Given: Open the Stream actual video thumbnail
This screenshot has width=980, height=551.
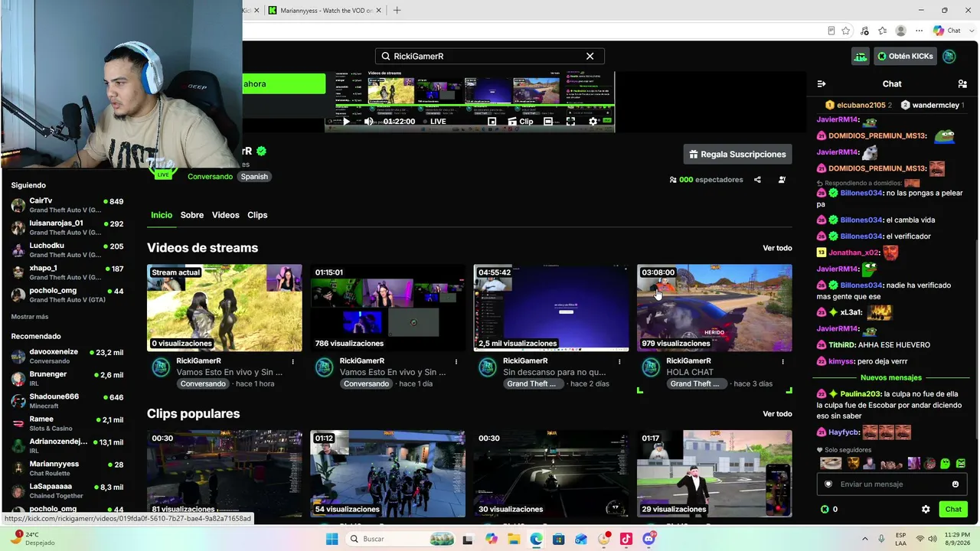Looking at the screenshot, I should [x=224, y=308].
